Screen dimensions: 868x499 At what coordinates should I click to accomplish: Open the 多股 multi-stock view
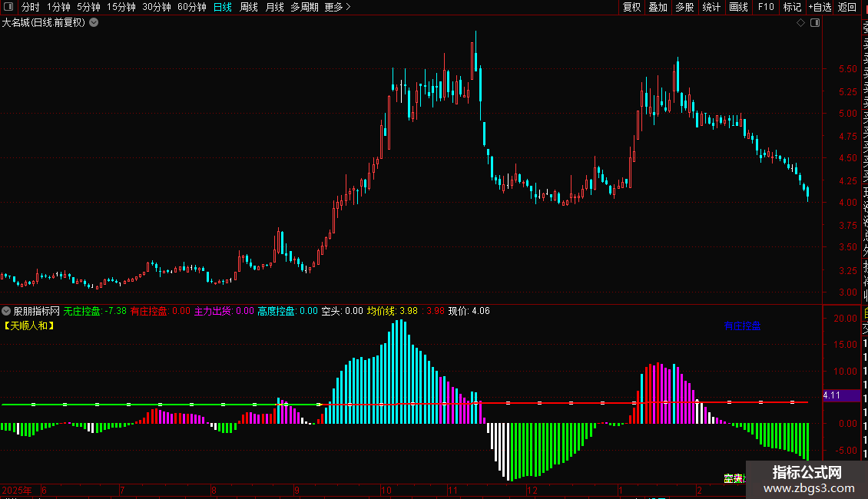pyautogui.click(x=684, y=7)
